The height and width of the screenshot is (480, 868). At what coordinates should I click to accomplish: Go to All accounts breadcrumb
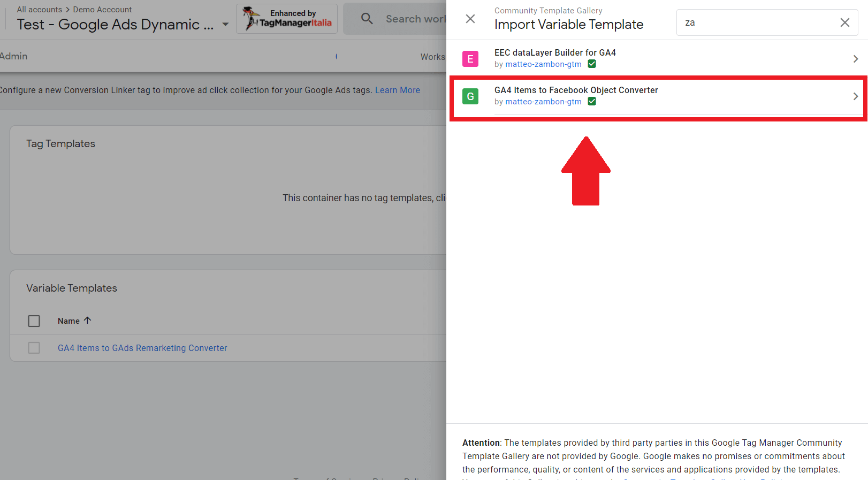[39, 10]
